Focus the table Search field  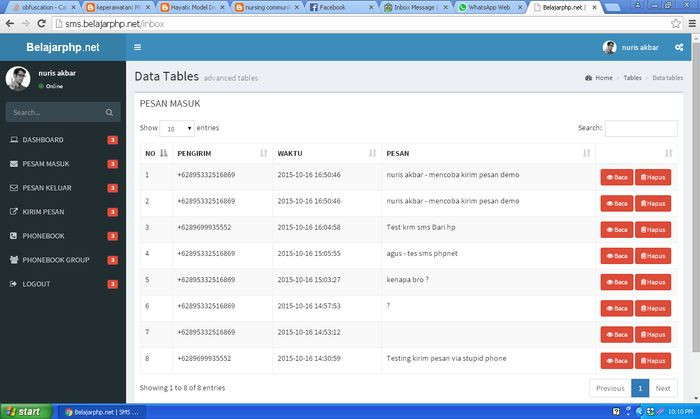[641, 128]
